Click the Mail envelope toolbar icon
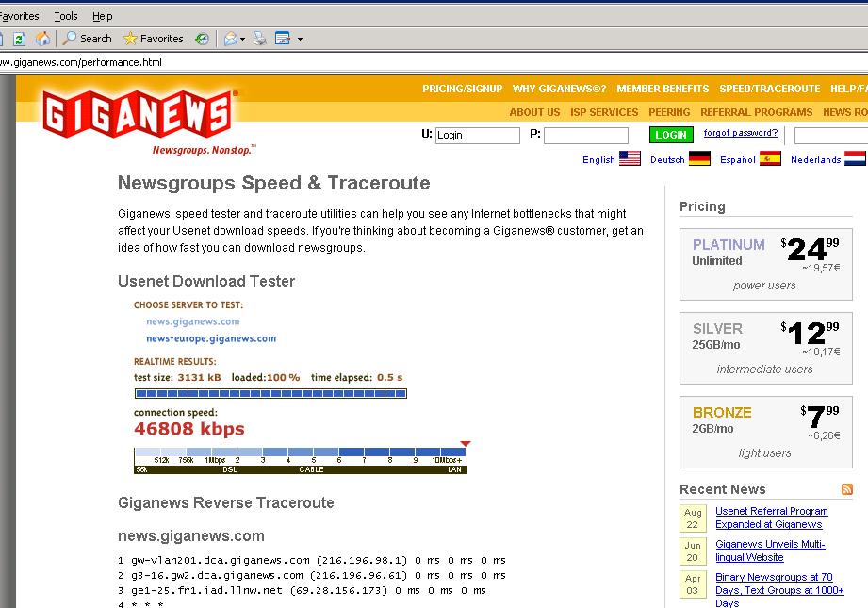This screenshot has width=868, height=608. tap(230, 39)
